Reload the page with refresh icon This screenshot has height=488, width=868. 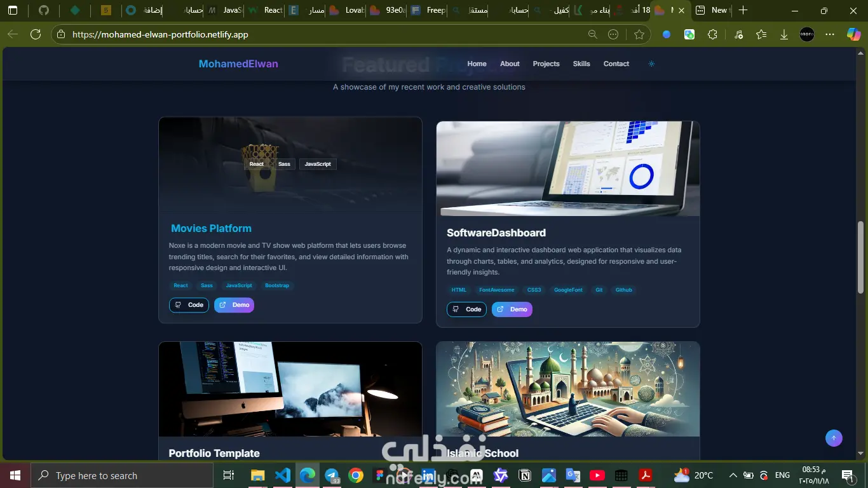36,34
